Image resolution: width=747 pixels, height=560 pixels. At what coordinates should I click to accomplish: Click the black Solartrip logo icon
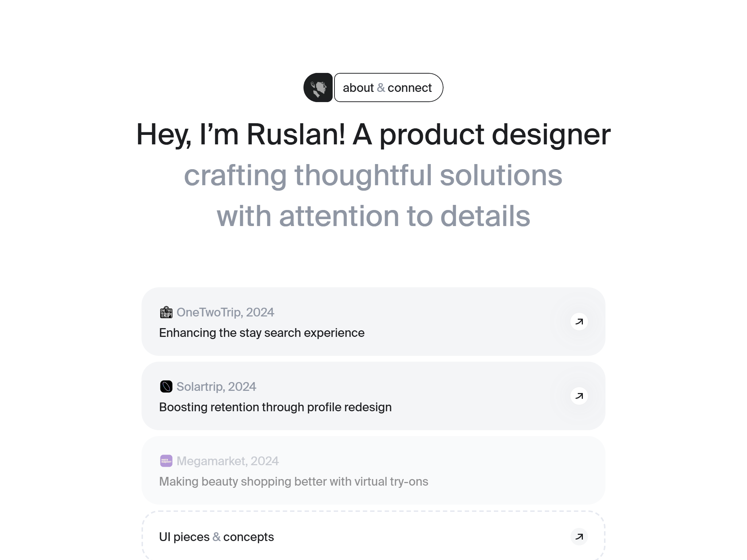pos(166,386)
